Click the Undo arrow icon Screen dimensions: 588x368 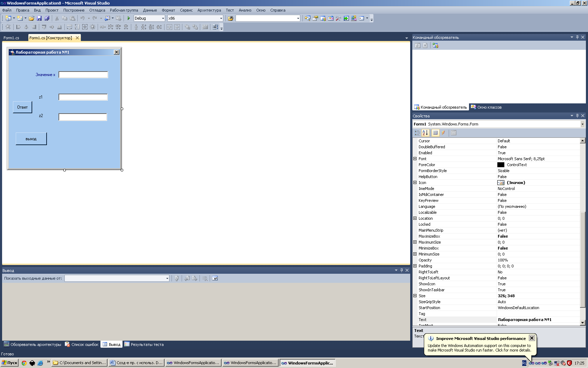pos(82,18)
